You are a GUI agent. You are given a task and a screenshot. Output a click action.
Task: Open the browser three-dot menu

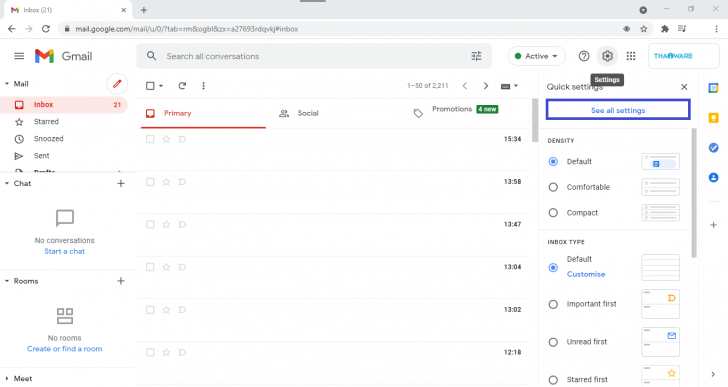coord(716,29)
